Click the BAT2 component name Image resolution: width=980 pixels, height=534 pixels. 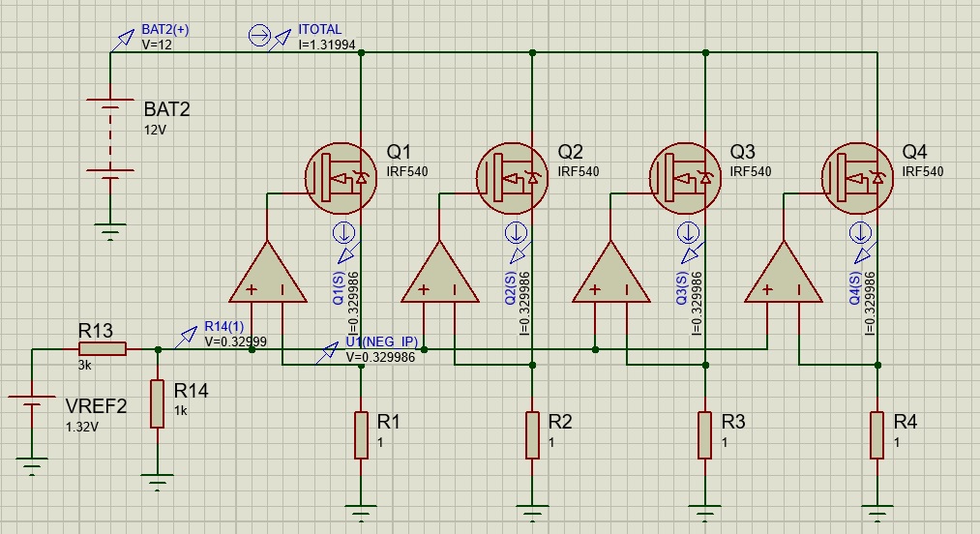[166, 109]
